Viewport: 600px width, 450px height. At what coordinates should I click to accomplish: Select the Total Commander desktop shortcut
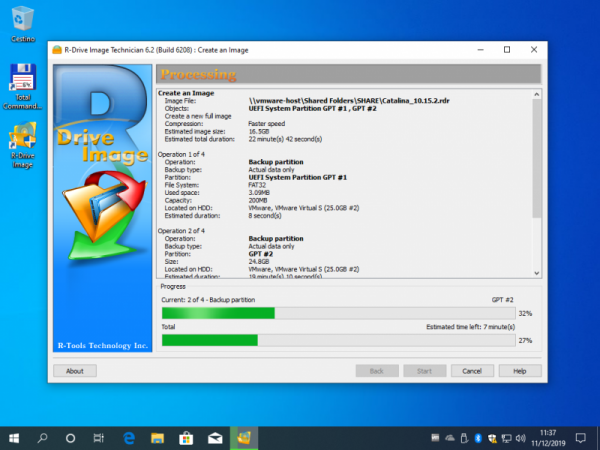23,86
